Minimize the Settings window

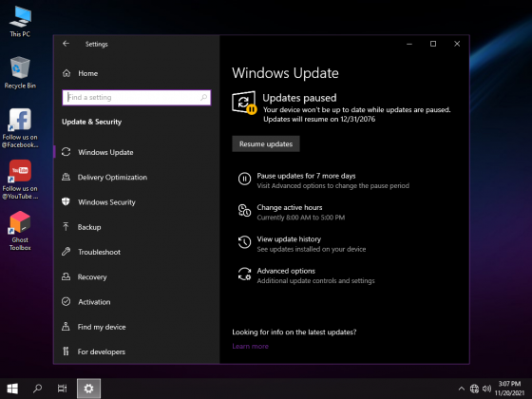pyautogui.click(x=409, y=44)
